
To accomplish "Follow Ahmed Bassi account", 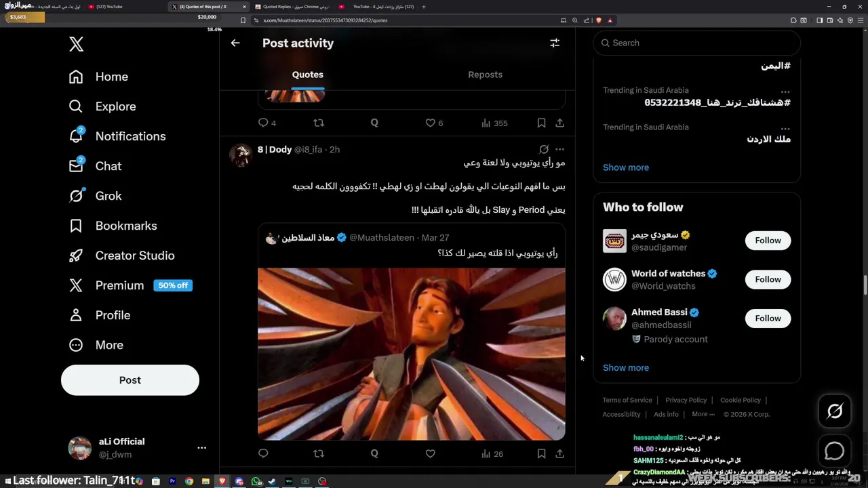I will (768, 319).
